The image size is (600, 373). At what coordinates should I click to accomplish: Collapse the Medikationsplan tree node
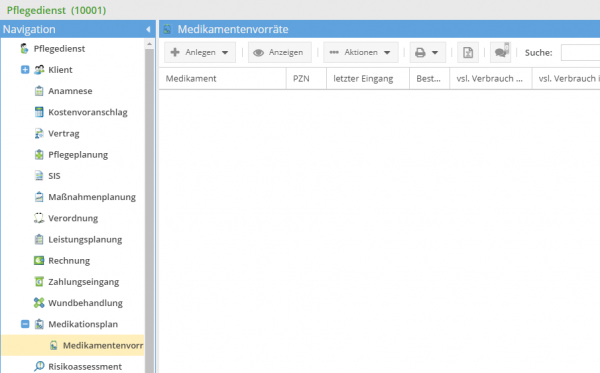[x=25, y=324]
